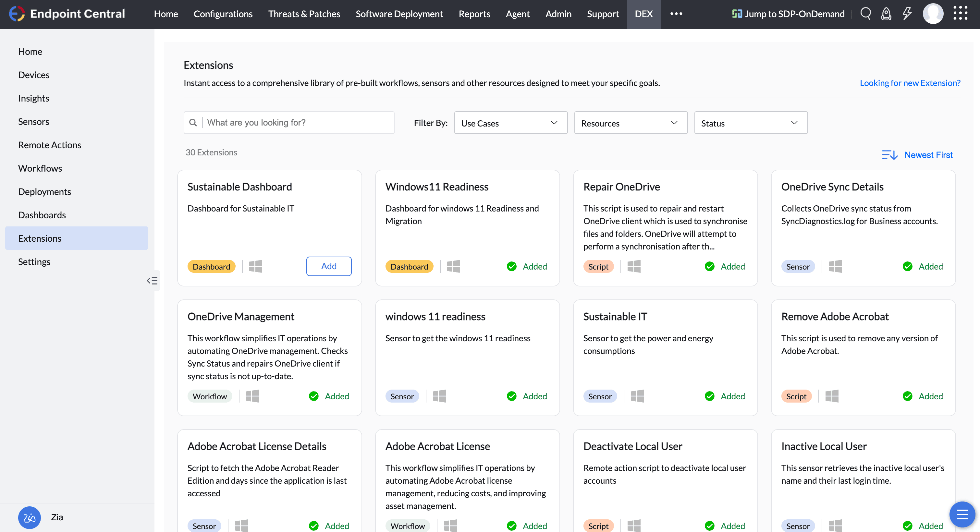Open the Status filter dropdown
This screenshot has height=532, width=980.
point(751,123)
